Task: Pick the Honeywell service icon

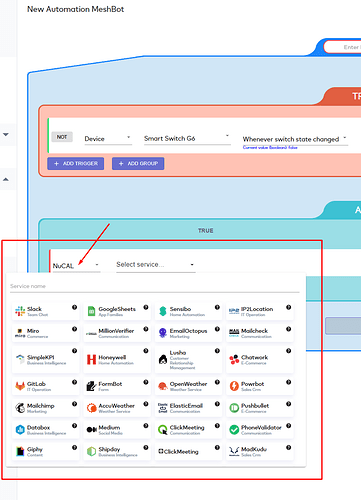Action: tap(91, 359)
